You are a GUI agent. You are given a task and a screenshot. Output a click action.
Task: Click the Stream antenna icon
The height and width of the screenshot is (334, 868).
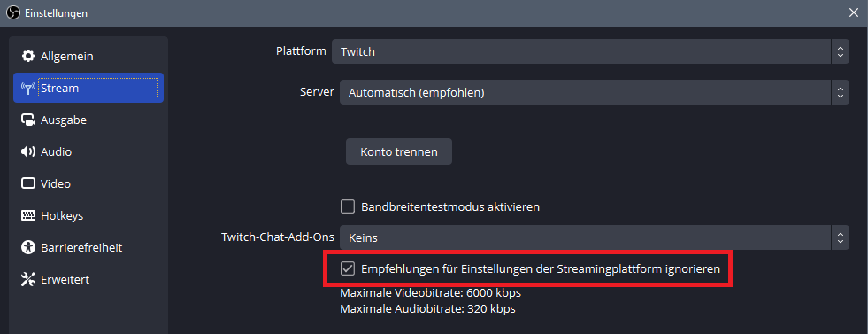click(x=27, y=88)
